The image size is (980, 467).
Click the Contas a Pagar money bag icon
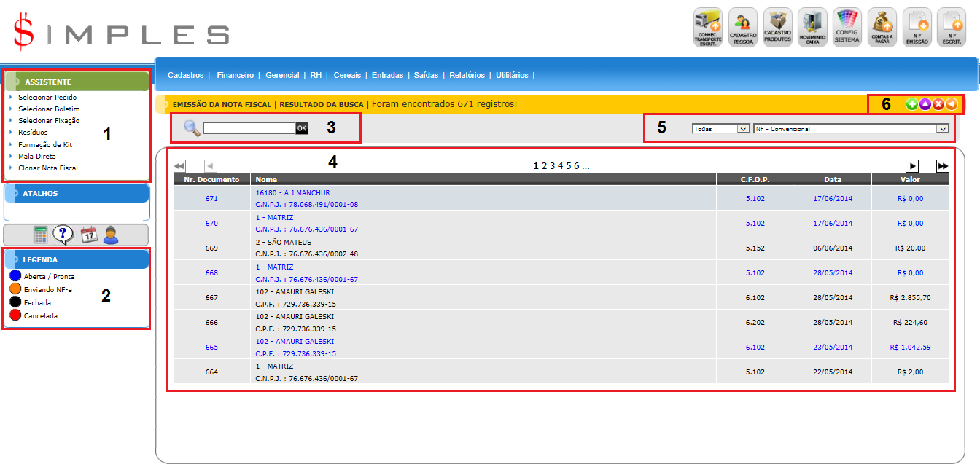point(882,28)
